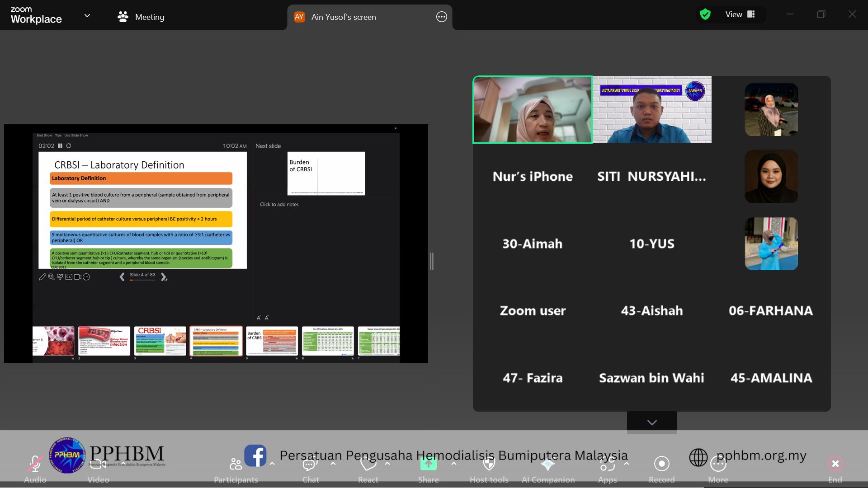Click the Use Slide Show menu item

point(76,135)
